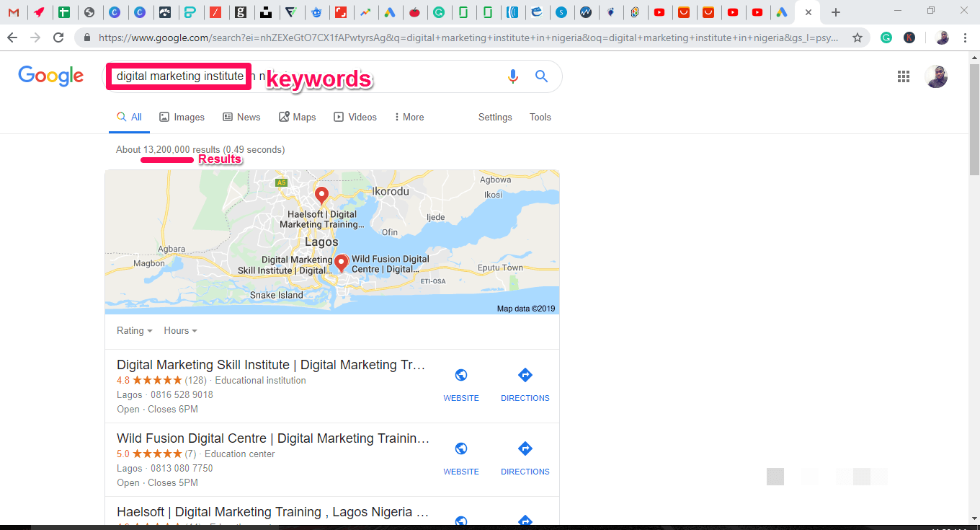Click the voice search microphone icon
The image size is (980, 530).
click(x=512, y=76)
